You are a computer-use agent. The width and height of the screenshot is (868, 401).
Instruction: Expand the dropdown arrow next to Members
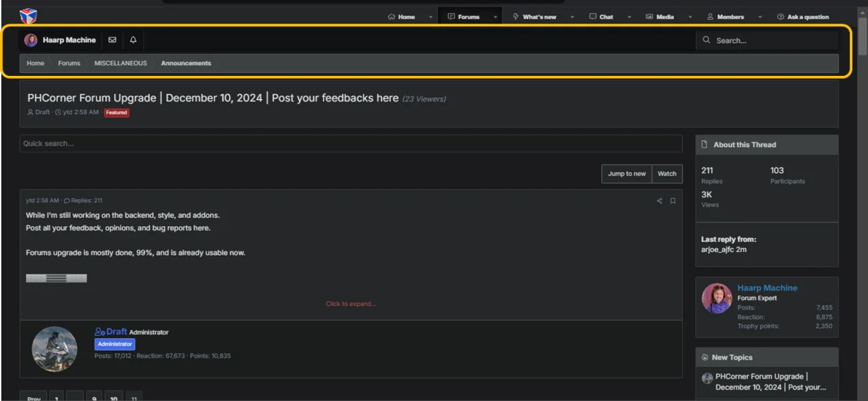coord(759,17)
